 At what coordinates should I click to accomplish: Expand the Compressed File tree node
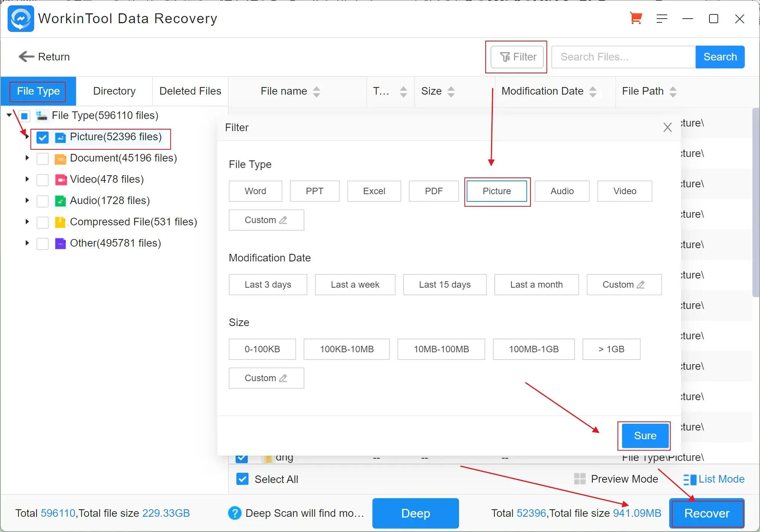pyautogui.click(x=27, y=222)
